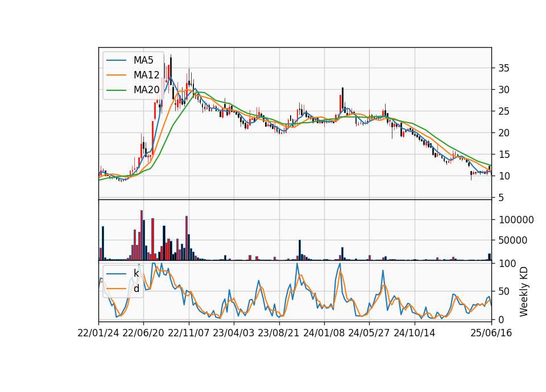Screen dimensions: 546x392
Task: Click the 25/06/16 date tick label
Action: tap(491, 333)
